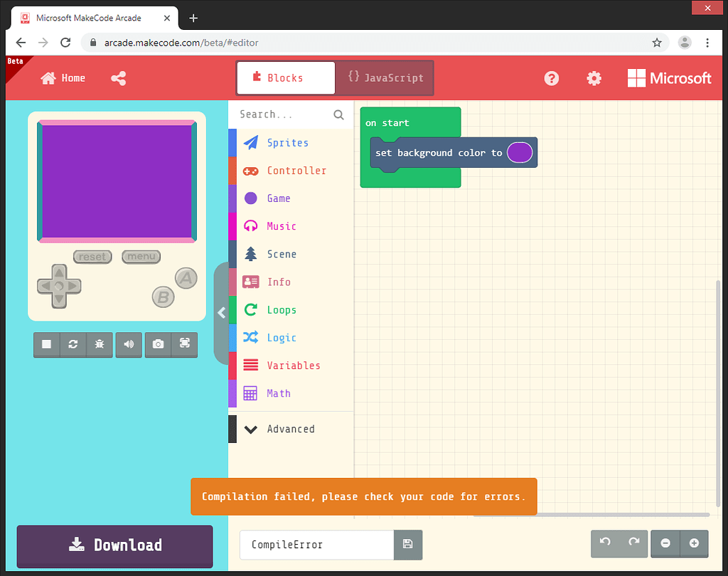Open the Info category
The image size is (728, 576).
tap(291, 282)
